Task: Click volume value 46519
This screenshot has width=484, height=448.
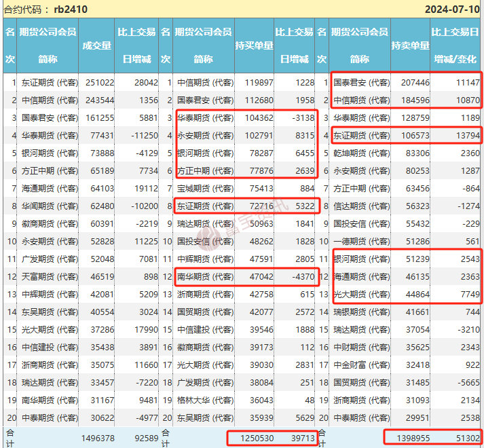Action: click(103, 277)
